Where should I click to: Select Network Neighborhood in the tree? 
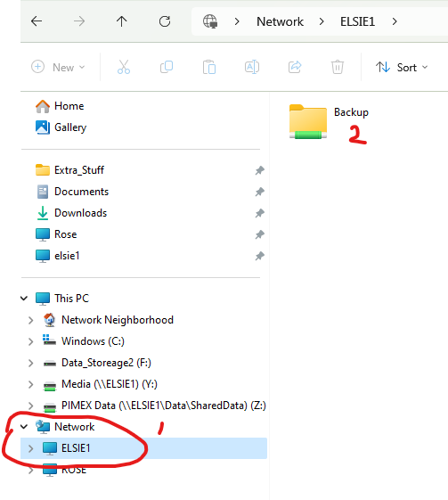(x=109, y=320)
